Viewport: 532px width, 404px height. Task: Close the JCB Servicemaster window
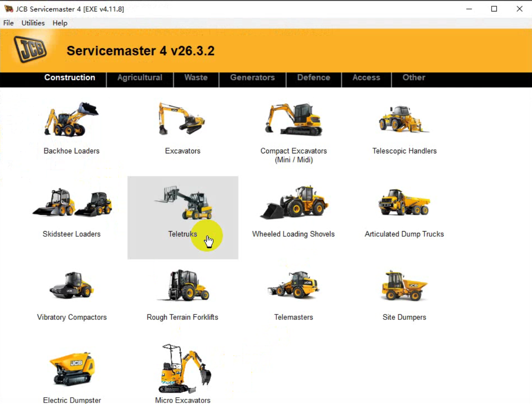[x=519, y=9]
